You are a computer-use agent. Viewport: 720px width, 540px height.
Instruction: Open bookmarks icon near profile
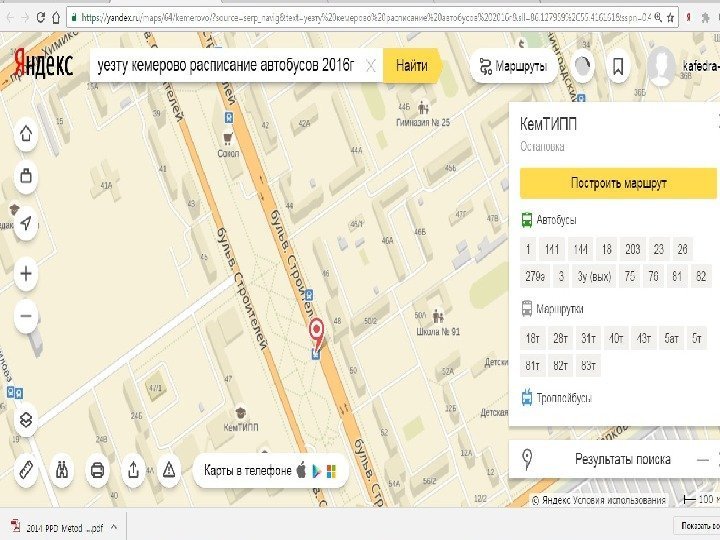click(618, 66)
